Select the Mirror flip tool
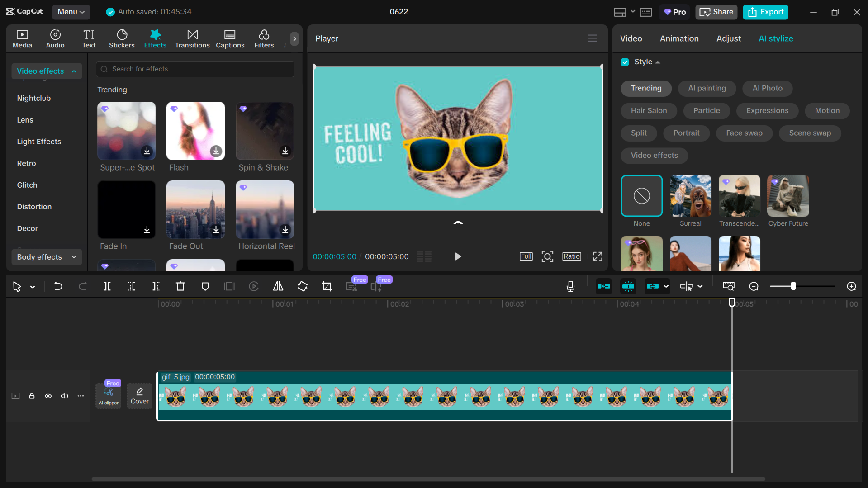Viewport: 868px width, 488px height. coord(278,286)
